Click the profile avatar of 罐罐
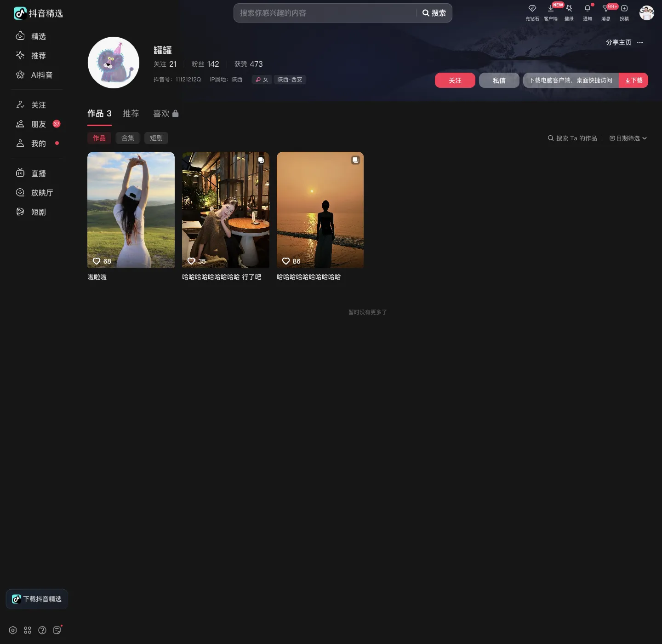 coord(114,63)
